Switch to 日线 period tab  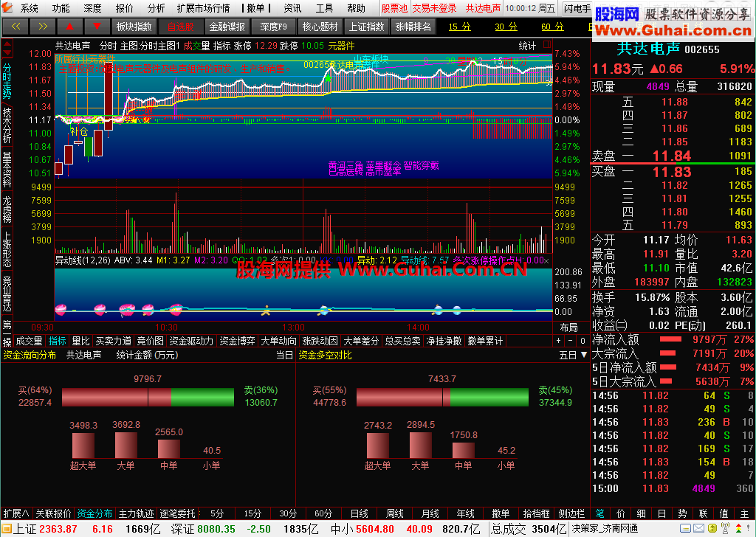point(360,513)
